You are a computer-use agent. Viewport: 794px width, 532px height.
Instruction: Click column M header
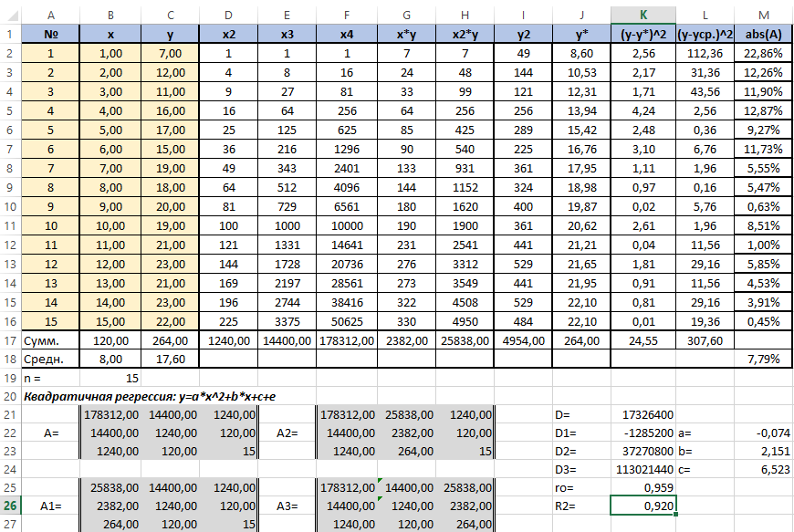point(763,14)
